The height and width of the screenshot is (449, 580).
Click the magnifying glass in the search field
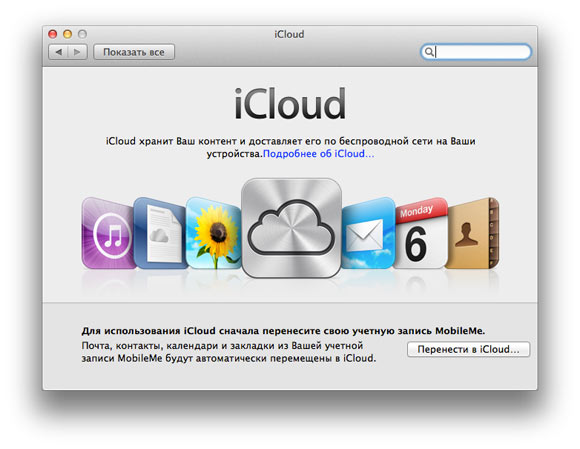click(x=429, y=52)
